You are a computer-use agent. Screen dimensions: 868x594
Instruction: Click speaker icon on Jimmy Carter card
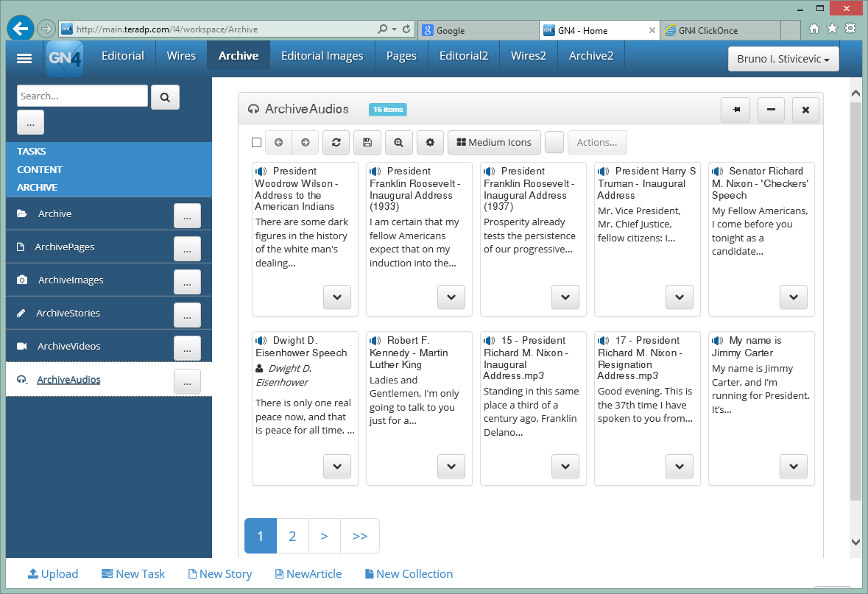click(717, 341)
